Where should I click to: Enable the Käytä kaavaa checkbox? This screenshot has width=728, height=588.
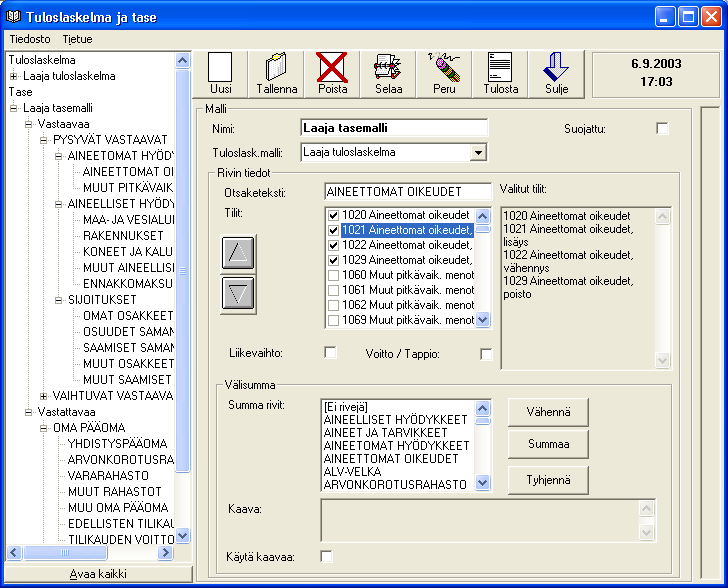coord(326,556)
